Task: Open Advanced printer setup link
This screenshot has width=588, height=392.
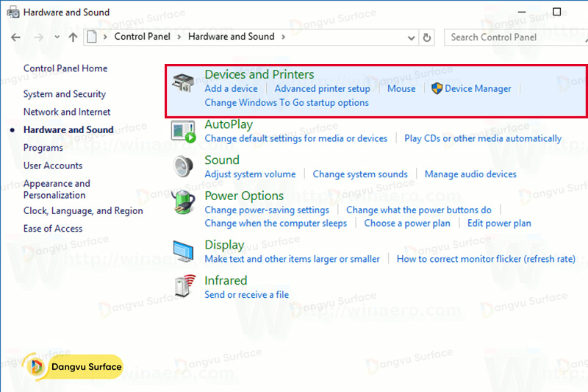Action: [x=322, y=88]
